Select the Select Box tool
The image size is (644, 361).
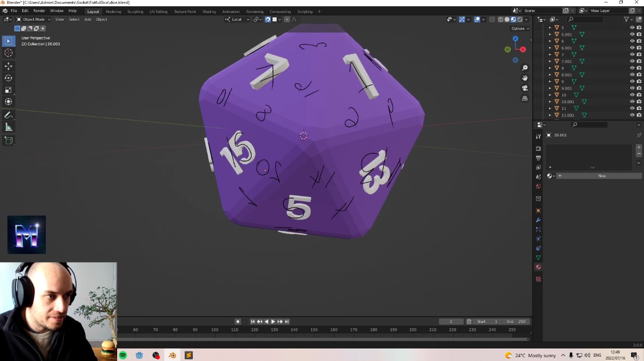point(9,41)
